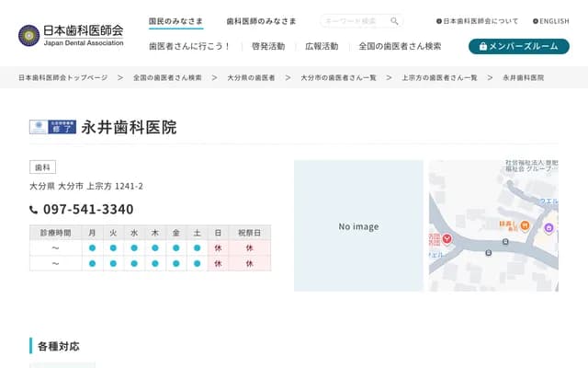Select the 国民のみなさま tab
The image size is (588, 368).
(175, 21)
